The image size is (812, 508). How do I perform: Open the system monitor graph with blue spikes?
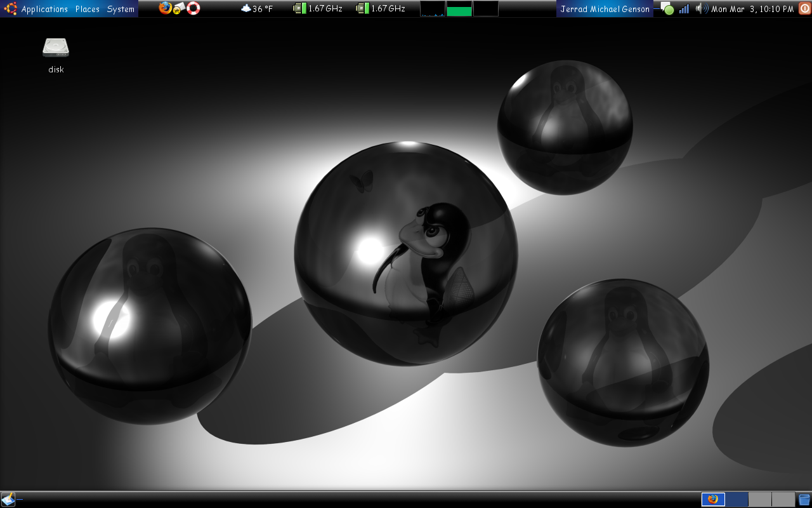(x=433, y=9)
